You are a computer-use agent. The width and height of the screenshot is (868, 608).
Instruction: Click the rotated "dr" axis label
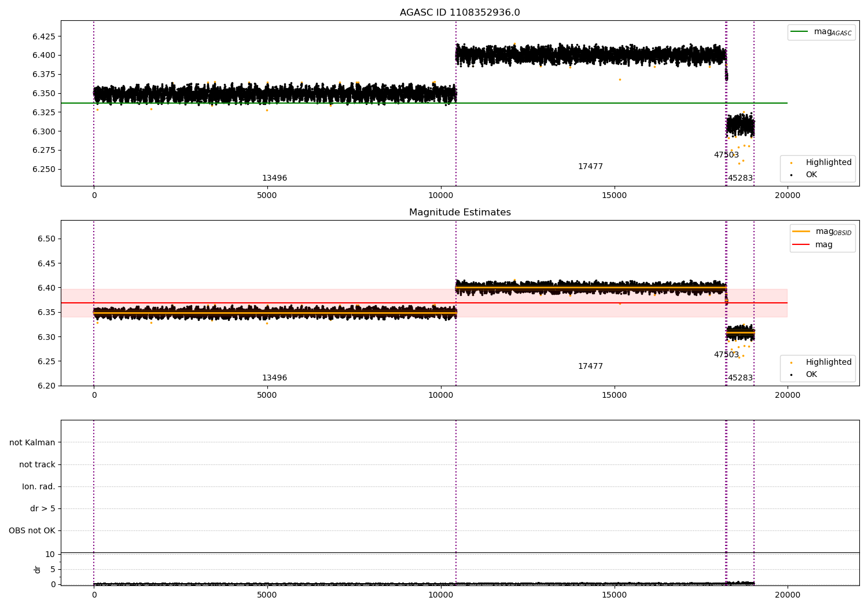pyautogui.click(x=37, y=569)
